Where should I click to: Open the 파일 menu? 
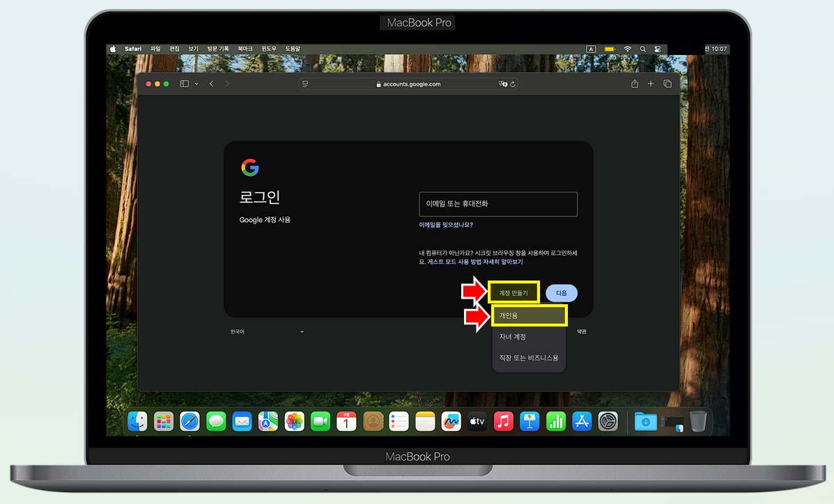[155, 49]
